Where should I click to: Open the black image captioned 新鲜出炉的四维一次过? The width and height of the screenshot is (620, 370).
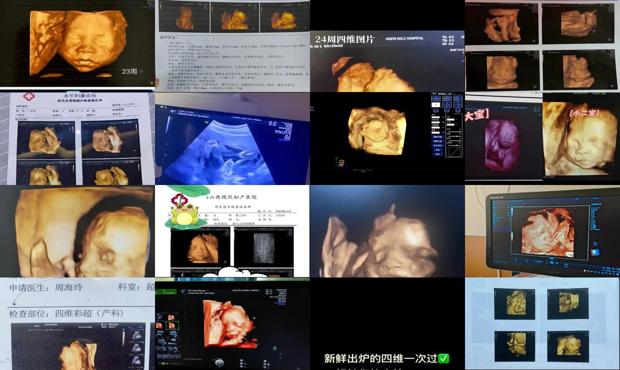point(387,324)
